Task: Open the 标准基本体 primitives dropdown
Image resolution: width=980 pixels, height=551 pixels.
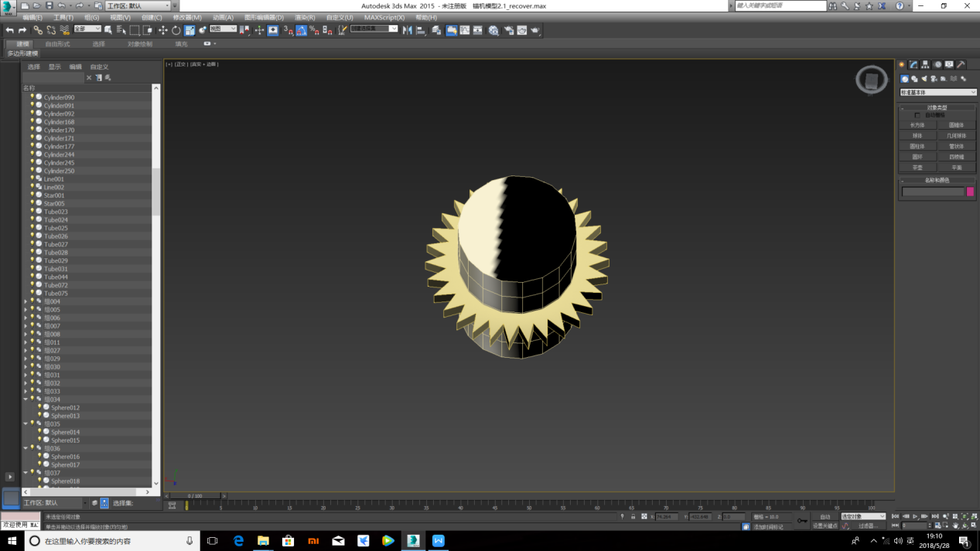Action: point(937,93)
